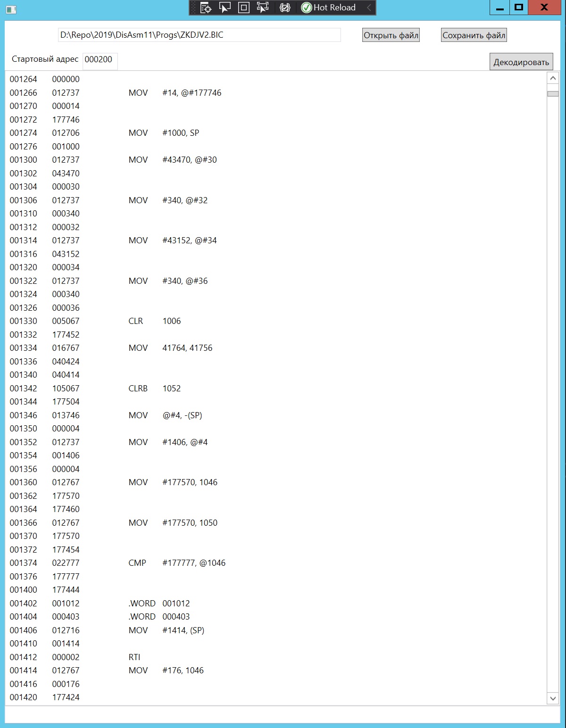This screenshot has width=566, height=728.
Task: Open Live Visual Tree from debug toolbar
Action: pyautogui.click(x=206, y=8)
